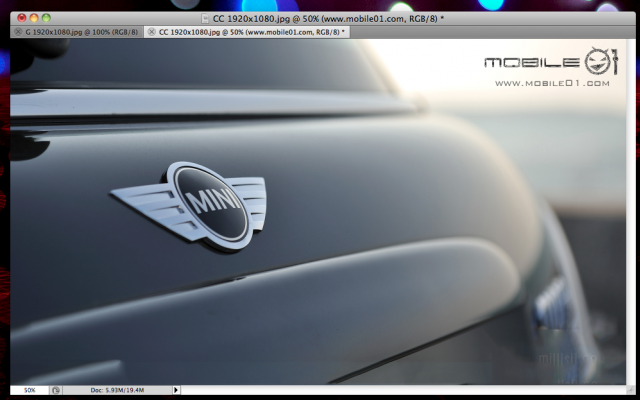The image size is (640, 400).
Task: Close the G 1920x1080.jpg document tab
Action: pos(18,32)
